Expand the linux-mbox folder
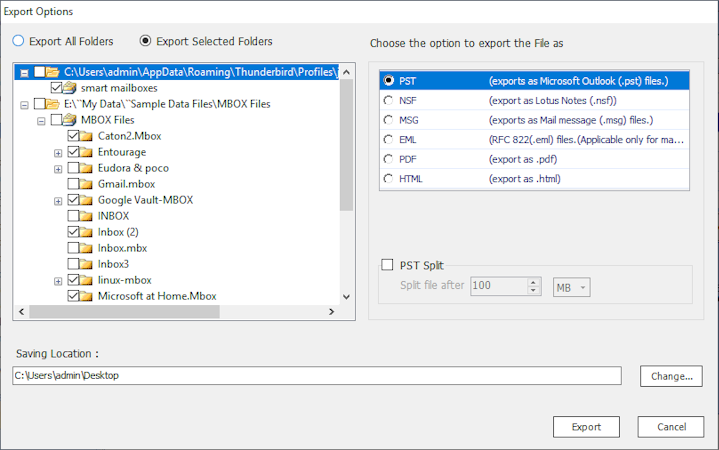 point(58,281)
